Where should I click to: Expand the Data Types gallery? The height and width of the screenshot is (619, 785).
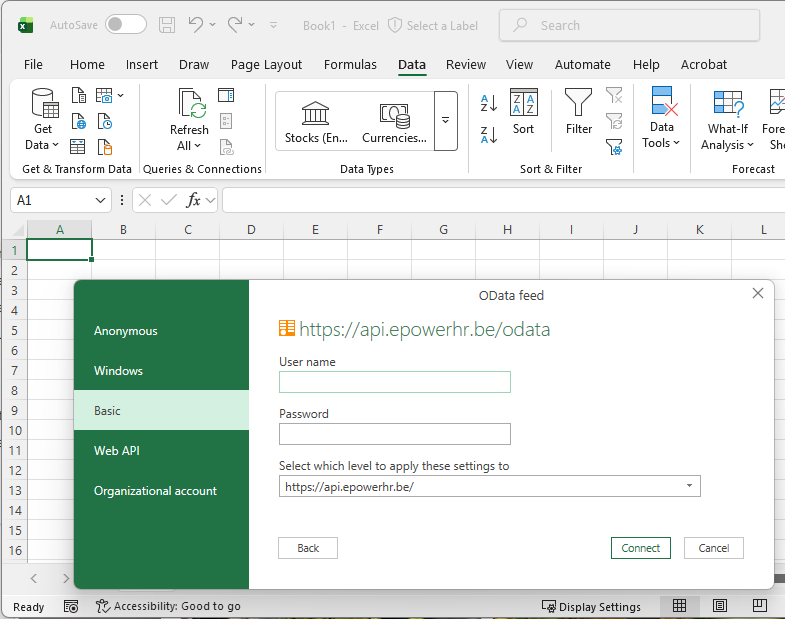pos(446,121)
